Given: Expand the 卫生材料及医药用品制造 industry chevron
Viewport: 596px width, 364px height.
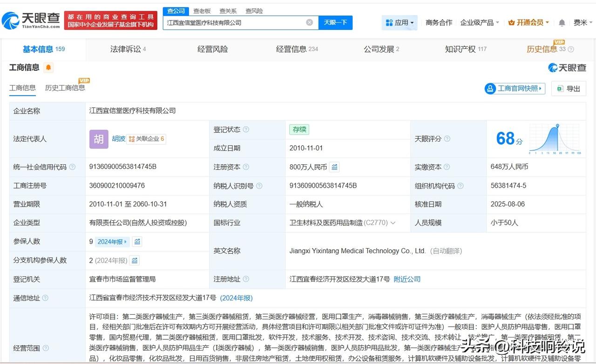Looking at the screenshot, I should pyautogui.click(x=393, y=223).
